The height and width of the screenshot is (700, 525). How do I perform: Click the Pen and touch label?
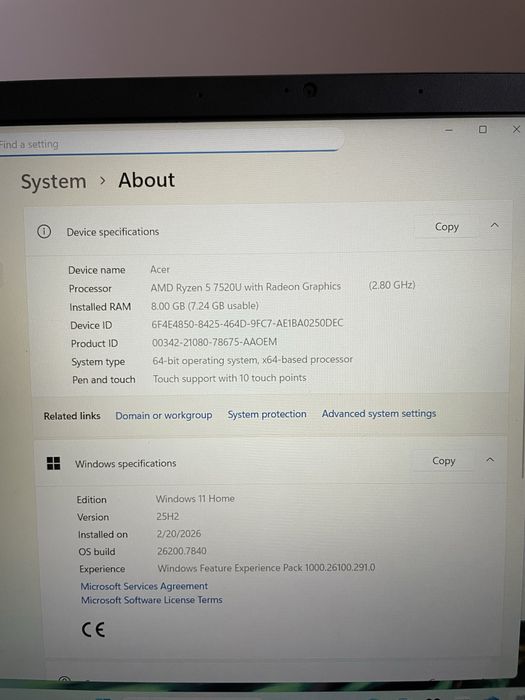point(104,379)
